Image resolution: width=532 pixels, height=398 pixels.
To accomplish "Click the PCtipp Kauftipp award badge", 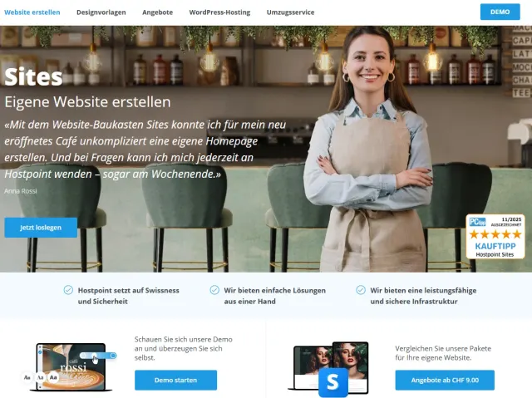I will point(495,236).
